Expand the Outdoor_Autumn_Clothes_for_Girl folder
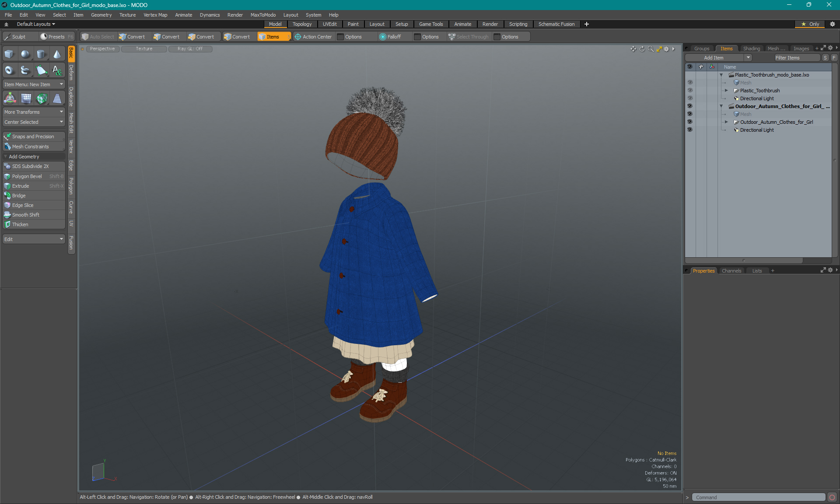This screenshot has height=504, width=840. click(x=726, y=122)
